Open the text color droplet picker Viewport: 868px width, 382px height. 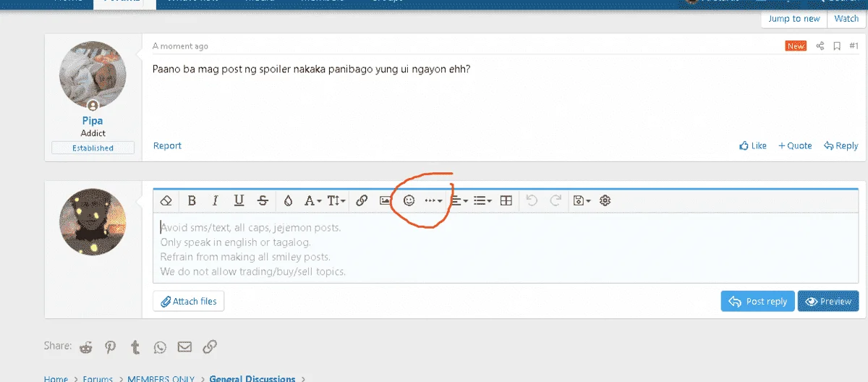click(288, 200)
